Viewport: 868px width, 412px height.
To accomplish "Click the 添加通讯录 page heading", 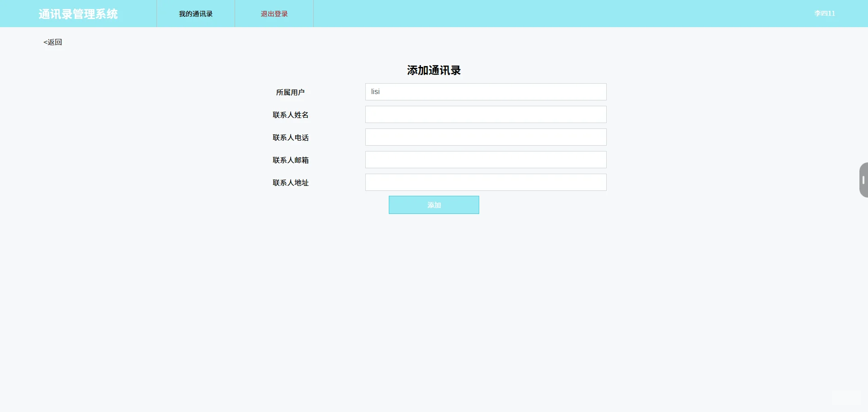I will click(434, 70).
